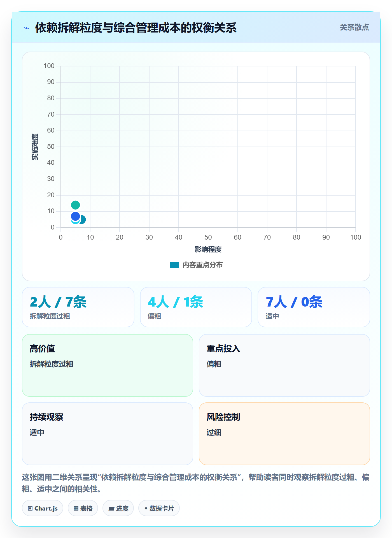Click the 拆解粒度过粗 label under 2人 / 7条
Viewport: 392px width, 538px height.
50,316
